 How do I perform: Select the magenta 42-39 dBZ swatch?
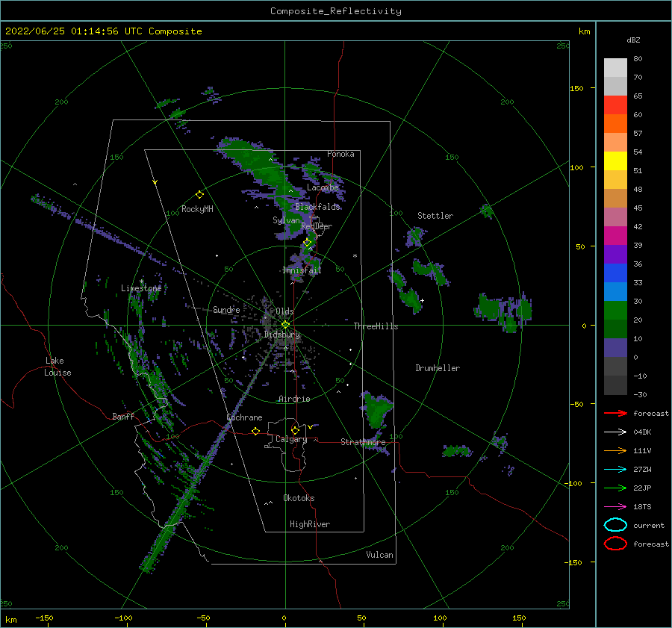[615, 236]
